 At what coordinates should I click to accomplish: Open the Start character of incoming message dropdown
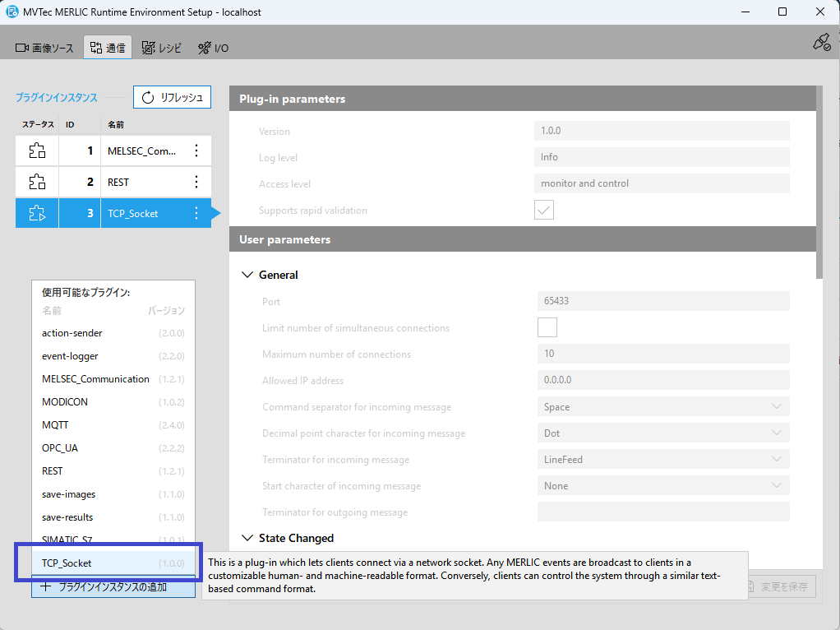click(x=663, y=485)
